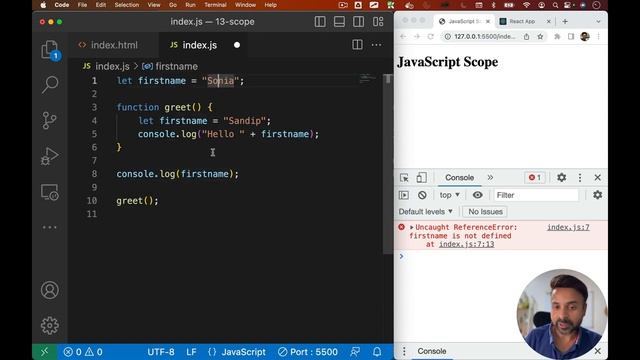This screenshot has height=360, width=640.
Task: Toggle the live expression eye icon
Action: click(477, 195)
